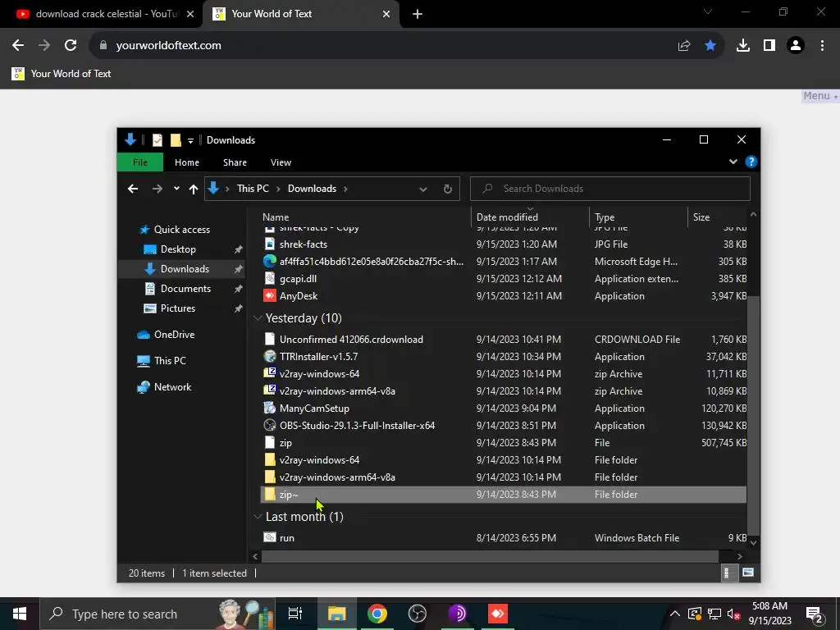
Task: Open OBS Studio from taskbar
Action: (417, 614)
